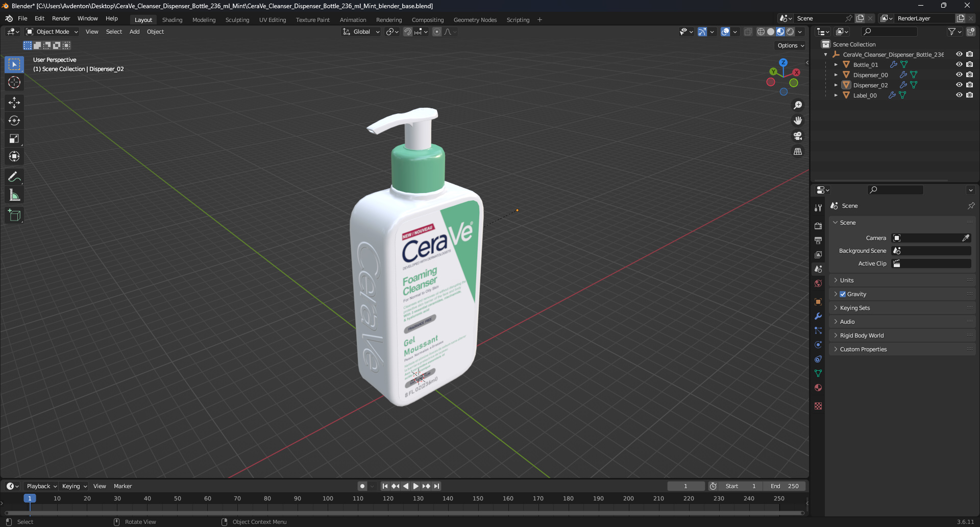Image resolution: width=980 pixels, height=527 pixels.
Task: Hide Dispenser_00 in viewport with eye icon
Action: point(959,75)
